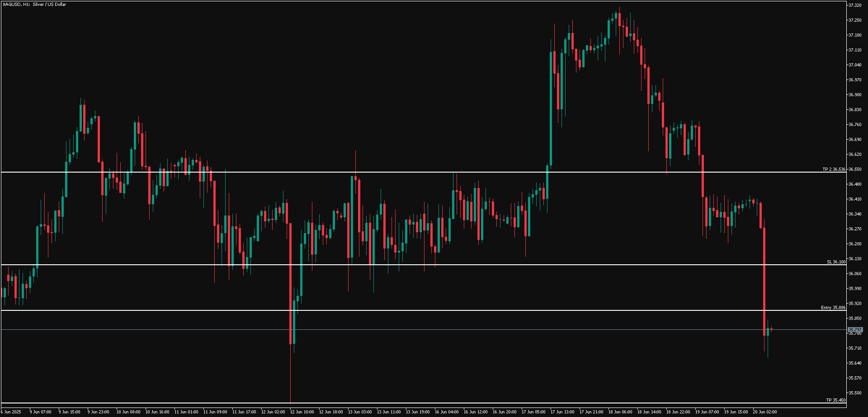Click the 36.690 price axis label

click(x=855, y=140)
